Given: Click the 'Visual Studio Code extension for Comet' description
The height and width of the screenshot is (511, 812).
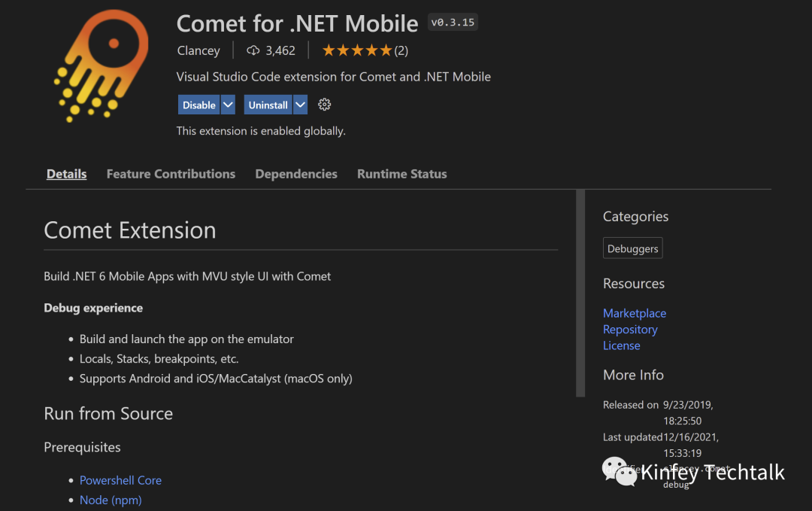Looking at the screenshot, I should click(334, 77).
